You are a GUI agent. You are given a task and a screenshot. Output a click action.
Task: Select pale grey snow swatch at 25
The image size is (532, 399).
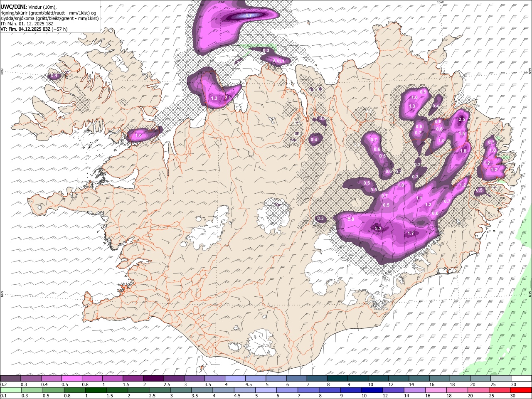click(501, 379)
